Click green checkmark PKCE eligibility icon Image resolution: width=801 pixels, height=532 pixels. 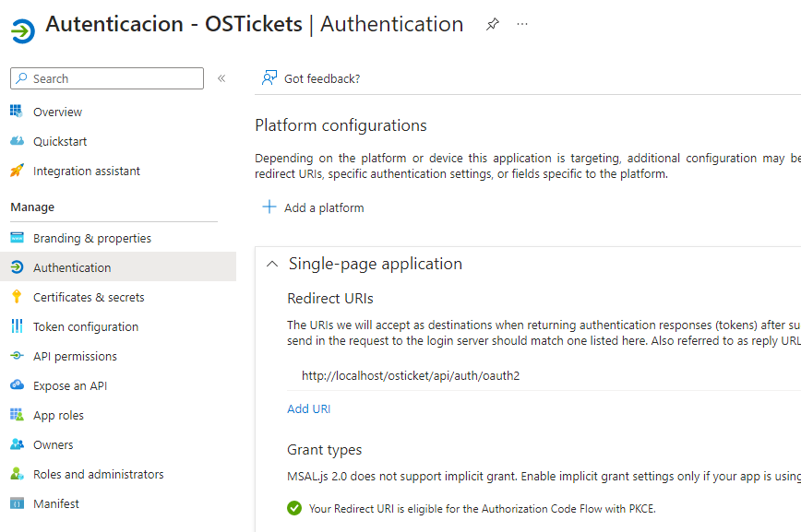[x=294, y=508]
